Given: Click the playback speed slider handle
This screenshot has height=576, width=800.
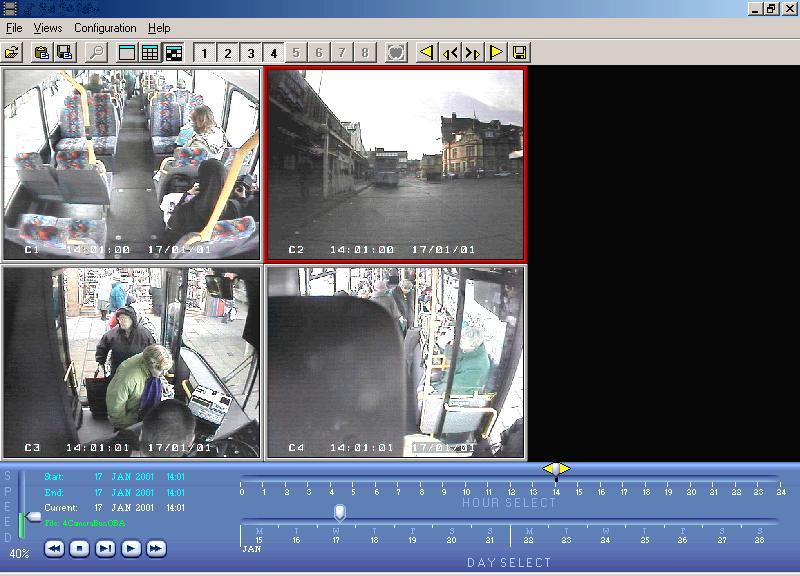Looking at the screenshot, I should (34, 517).
